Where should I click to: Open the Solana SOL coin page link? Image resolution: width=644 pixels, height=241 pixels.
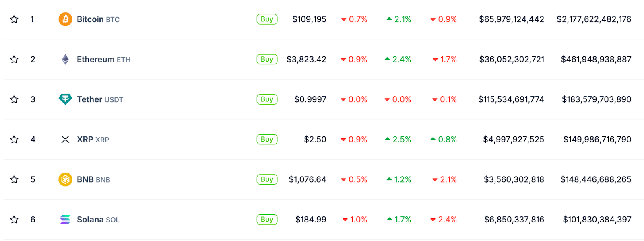[98, 220]
